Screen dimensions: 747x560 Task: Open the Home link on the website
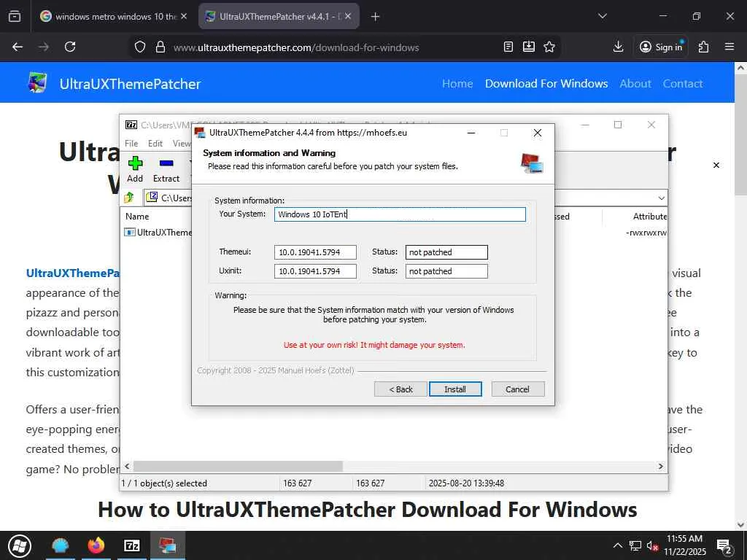457,83
